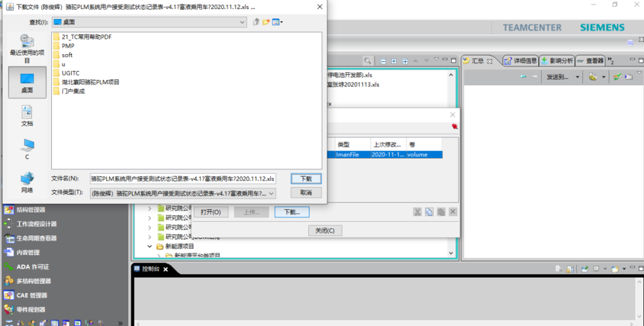Open dropdown next to open console icon
This screenshot has width=644, height=326.
point(624,269)
